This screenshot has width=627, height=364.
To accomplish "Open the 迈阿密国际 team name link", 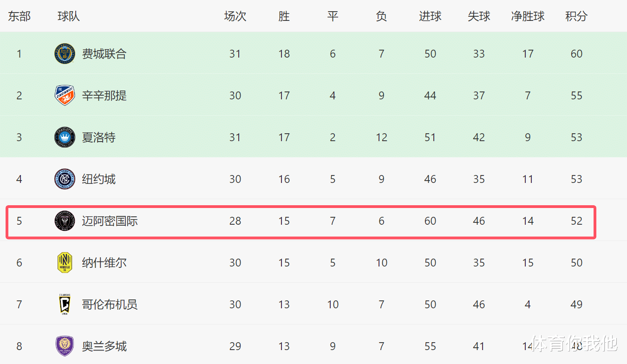I will (110, 221).
